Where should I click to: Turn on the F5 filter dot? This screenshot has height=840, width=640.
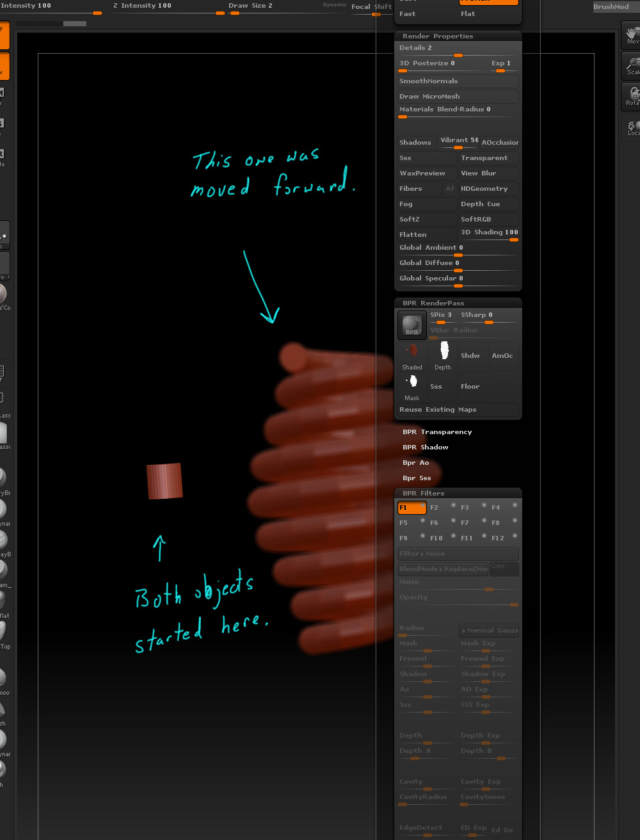point(422,521)
